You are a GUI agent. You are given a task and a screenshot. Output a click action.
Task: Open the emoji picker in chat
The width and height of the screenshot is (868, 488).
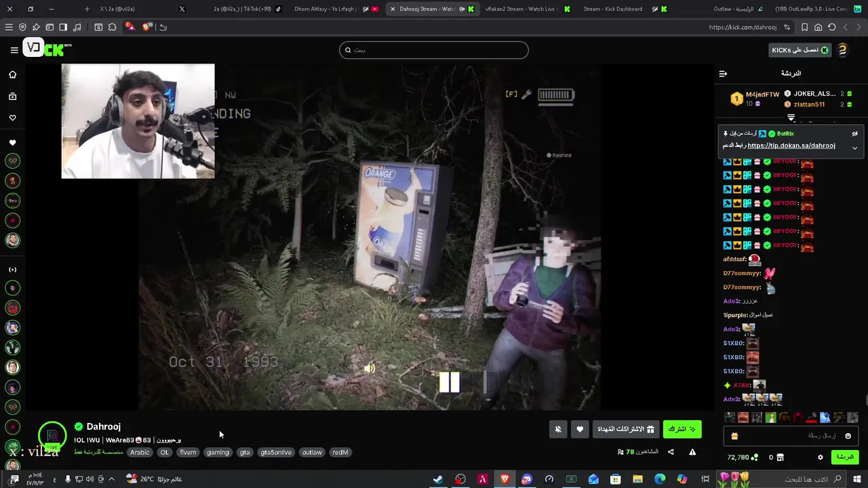[x=848, y=436]
